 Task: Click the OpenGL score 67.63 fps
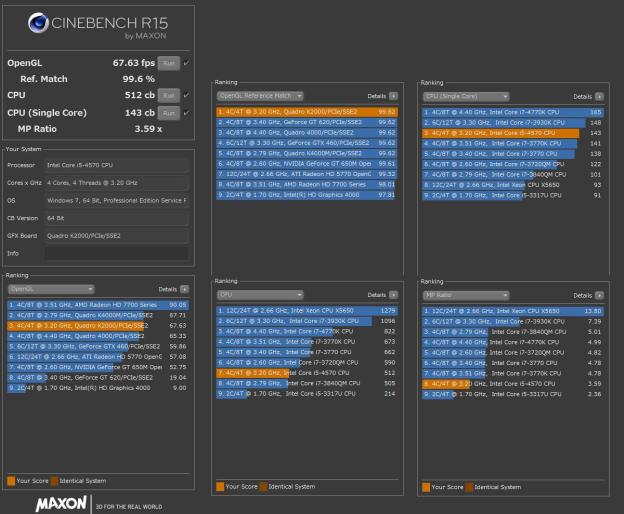pos(134,63)
